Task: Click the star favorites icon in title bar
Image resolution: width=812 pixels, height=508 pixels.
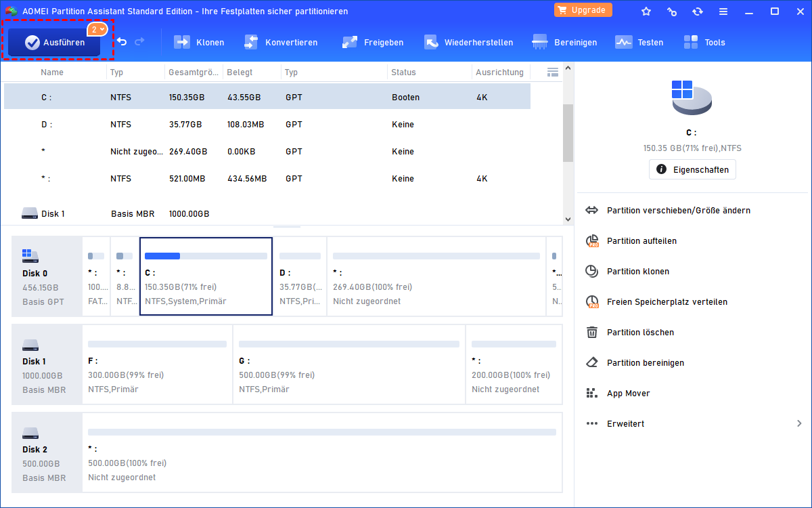Action: [646, 12]
